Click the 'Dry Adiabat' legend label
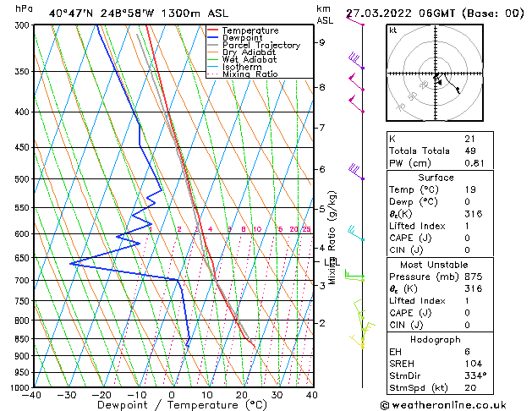532x411 pixels. [249, 52]
